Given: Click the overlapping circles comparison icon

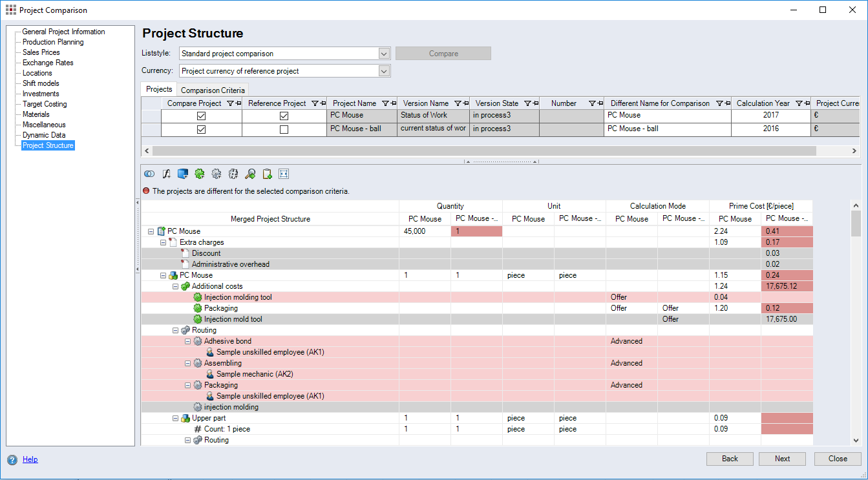Looking at the screenshot, I should pos(149,174).
